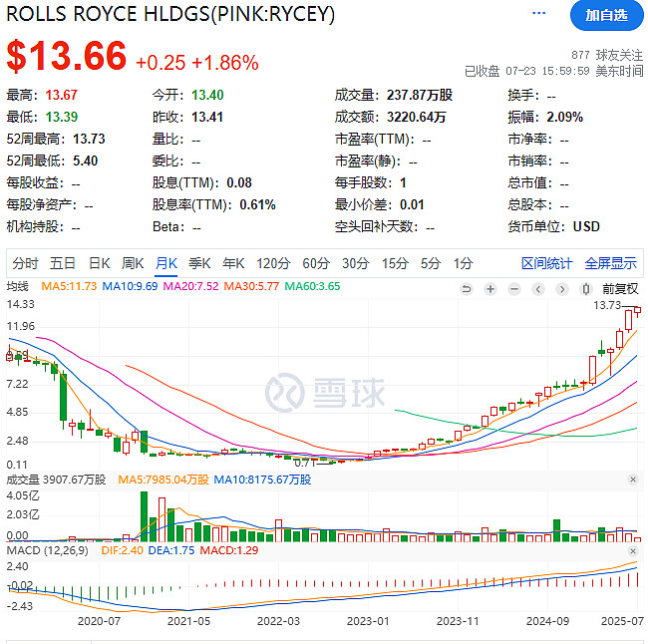Click the 货币单位 USD value
648x644 pixels.
pyautogui.click(x=586, y=226)
